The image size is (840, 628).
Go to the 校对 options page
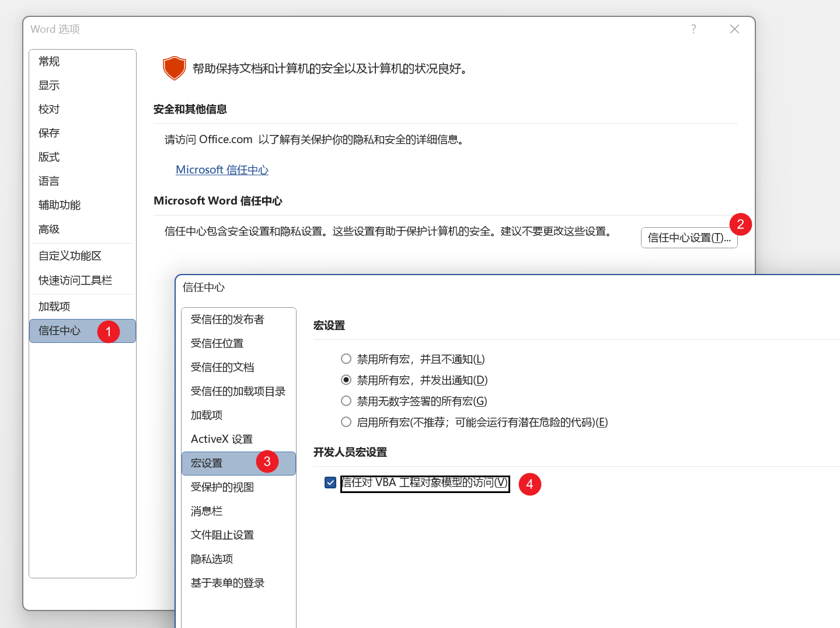tap(82, 109)
